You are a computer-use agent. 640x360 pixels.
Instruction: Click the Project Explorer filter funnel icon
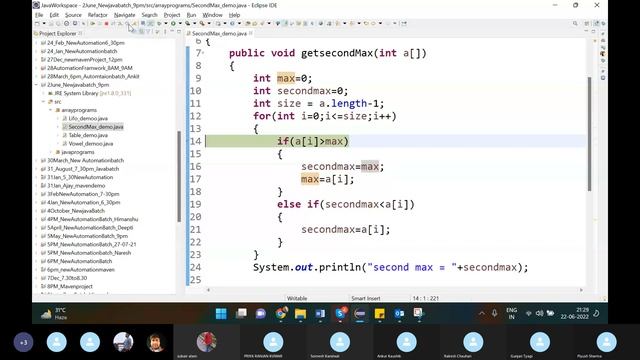pos(148,32)
